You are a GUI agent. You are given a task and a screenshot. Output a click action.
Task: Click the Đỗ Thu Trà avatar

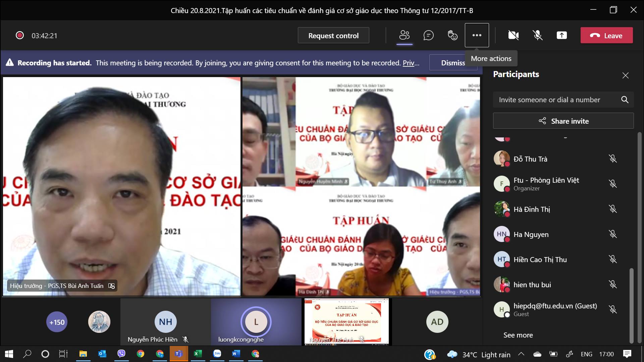[x=501, y=158]
